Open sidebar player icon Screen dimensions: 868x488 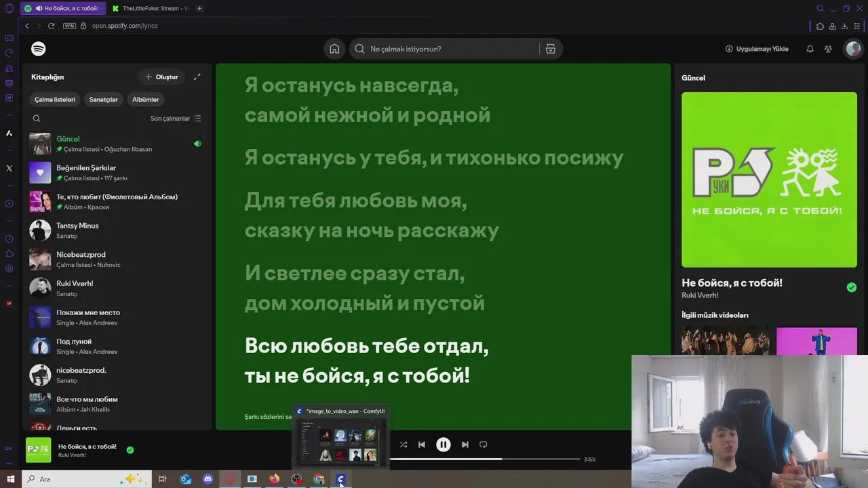[9, 203]
